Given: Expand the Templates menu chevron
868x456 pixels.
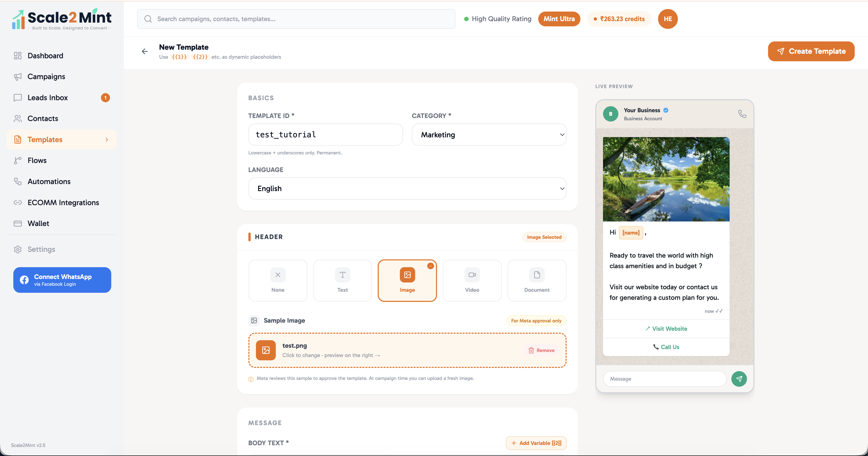Looking at the screenshot, I should pos(107,139).
